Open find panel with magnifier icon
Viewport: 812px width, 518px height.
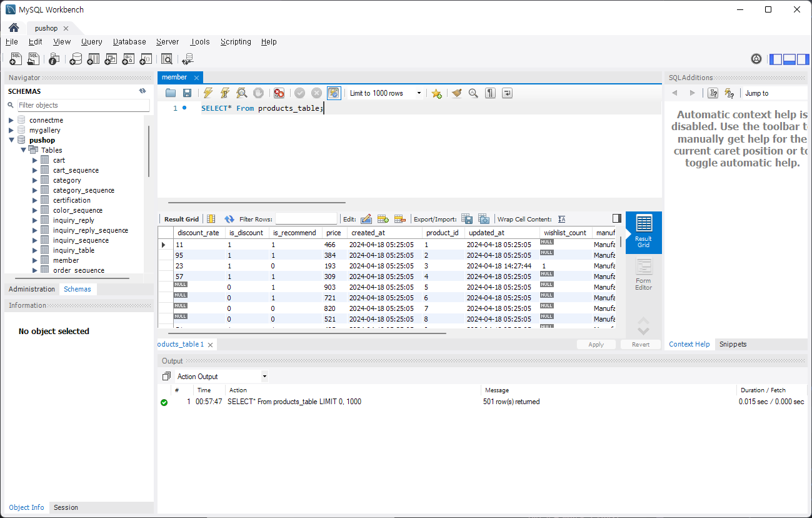click(473, 93)
